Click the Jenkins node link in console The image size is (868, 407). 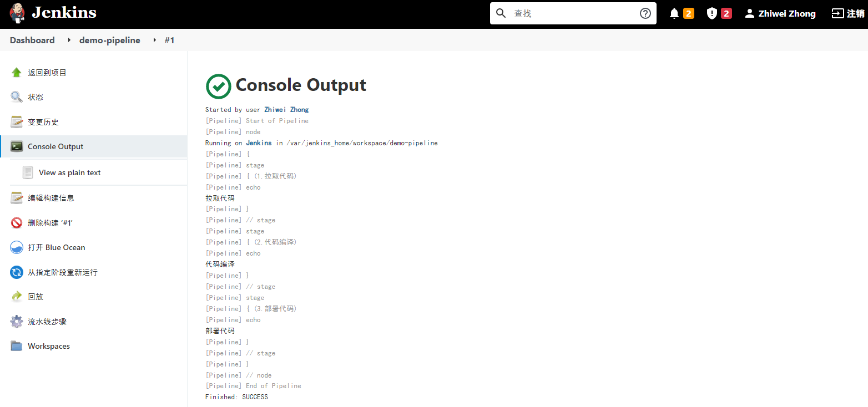pos(259,143)
